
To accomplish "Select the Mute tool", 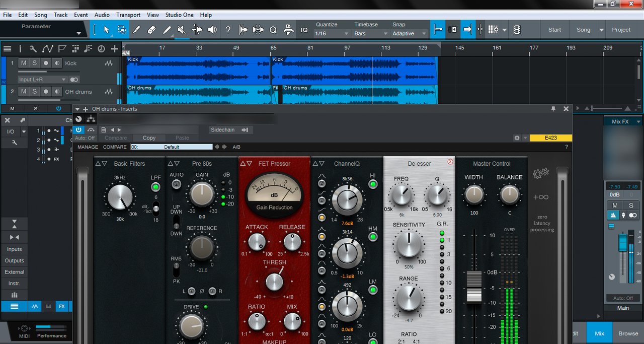I will coord(182,30).
